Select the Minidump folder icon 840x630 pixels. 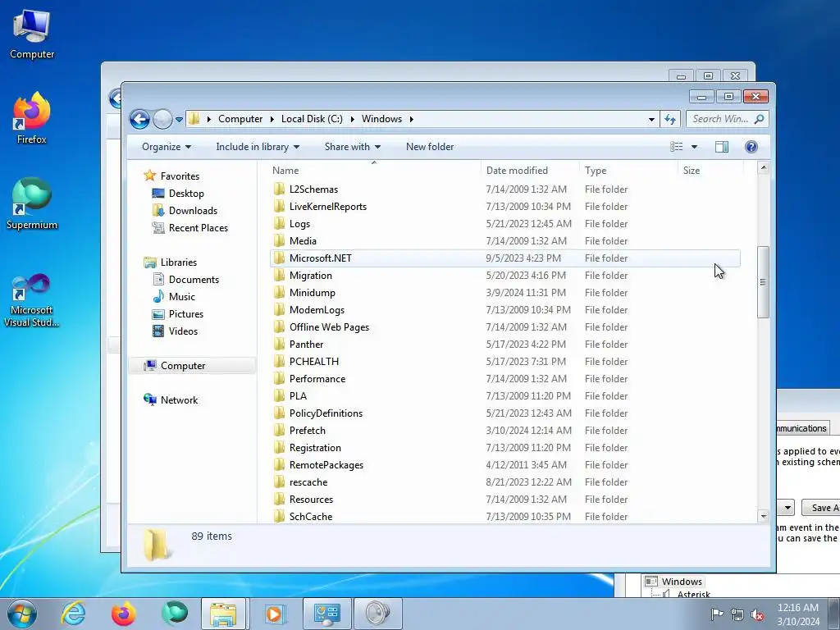tap(279, 293)
